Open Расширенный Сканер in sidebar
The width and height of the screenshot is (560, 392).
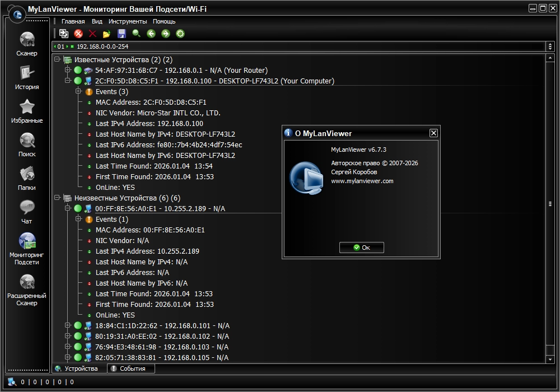[x=27, y=290]
